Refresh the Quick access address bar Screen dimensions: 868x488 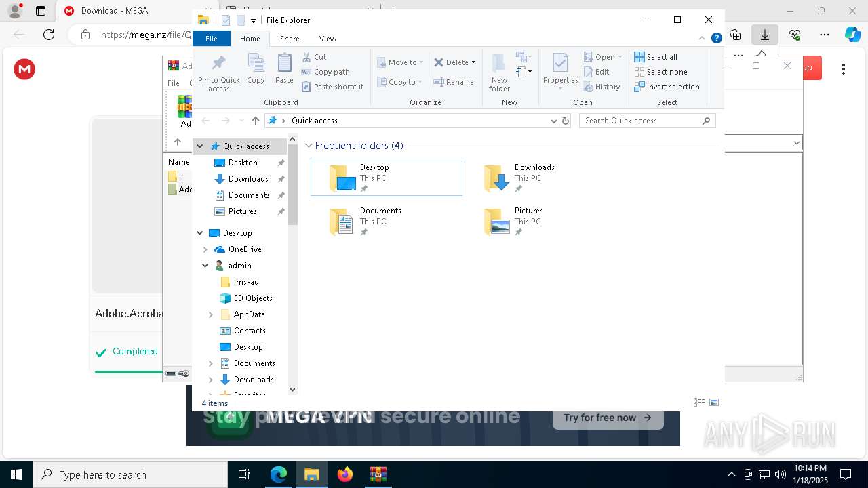[566, 121]
